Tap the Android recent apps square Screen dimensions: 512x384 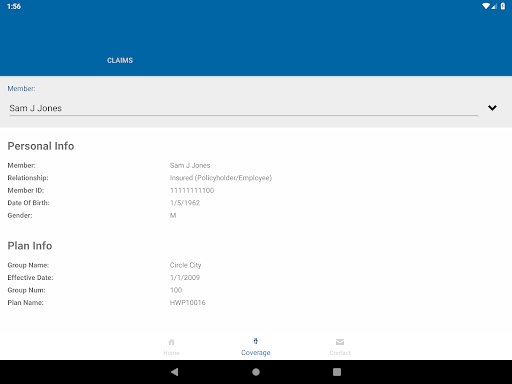point(337,372)
